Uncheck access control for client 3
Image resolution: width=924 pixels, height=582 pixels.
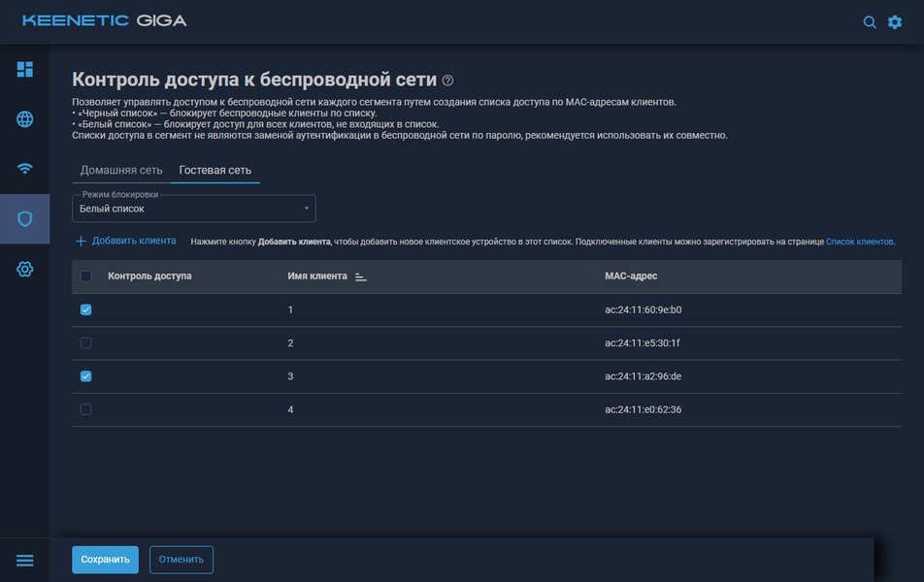point(86,376)
